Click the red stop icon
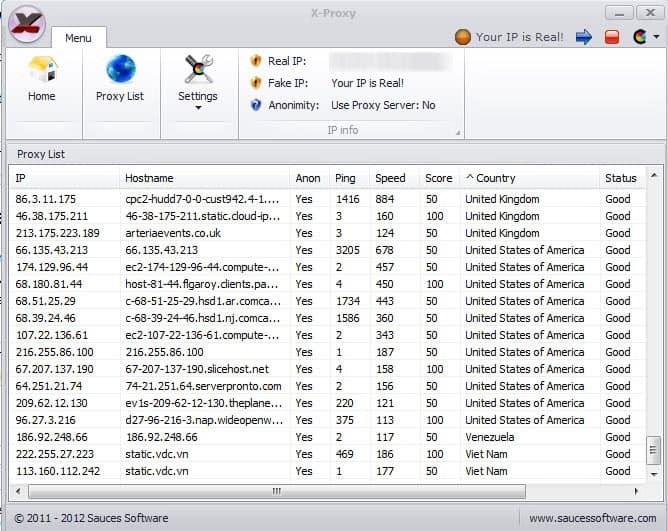The height and width of the screenshot is (531, 668). (x=612, y=37)
